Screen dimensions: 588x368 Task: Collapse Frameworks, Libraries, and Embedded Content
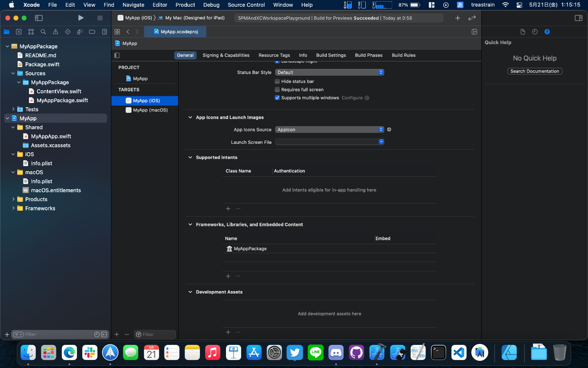click(190, 225)
